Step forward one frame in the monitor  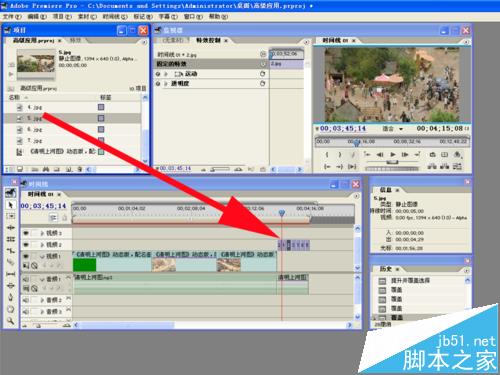(x=405, y=154)
